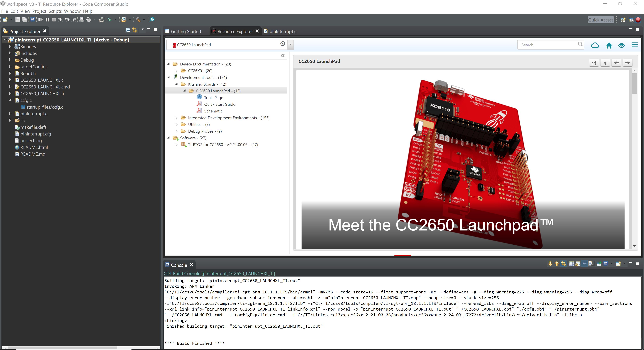Toggle Link with Editor in Project Explorer
Viewport: 644px width, 350px height.
point(135,30)
